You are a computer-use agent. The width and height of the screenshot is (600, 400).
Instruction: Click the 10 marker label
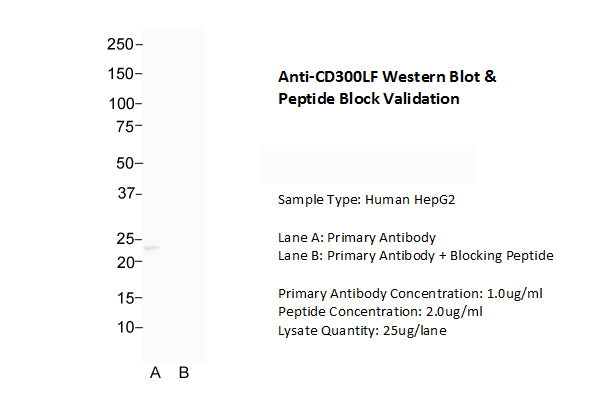(x=124, y=327)
